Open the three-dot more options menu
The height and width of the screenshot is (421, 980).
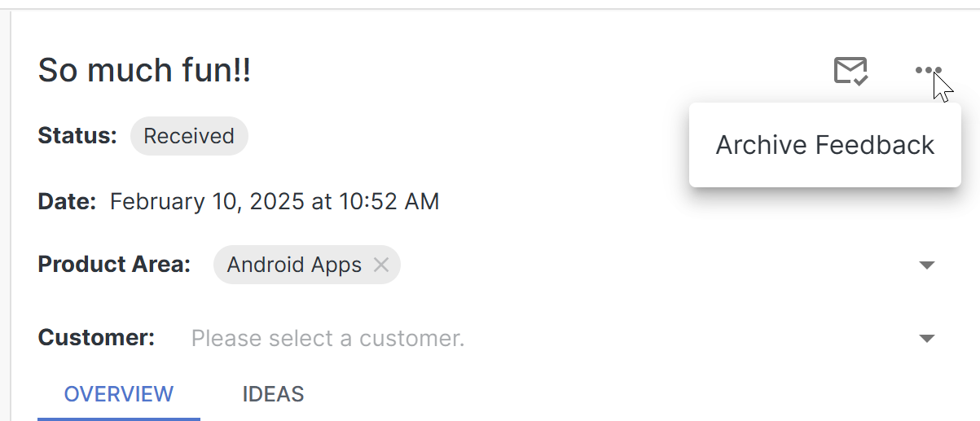click(x=928, y=71)
